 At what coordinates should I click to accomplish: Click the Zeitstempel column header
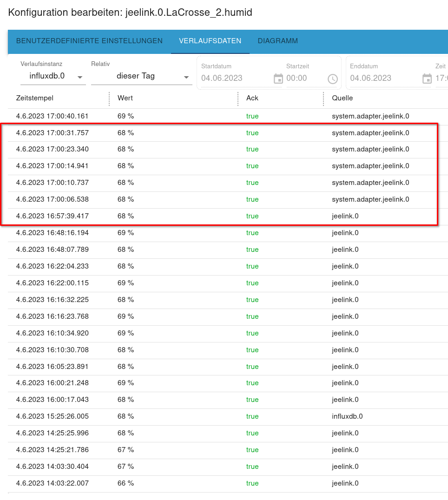coord(35,98)
